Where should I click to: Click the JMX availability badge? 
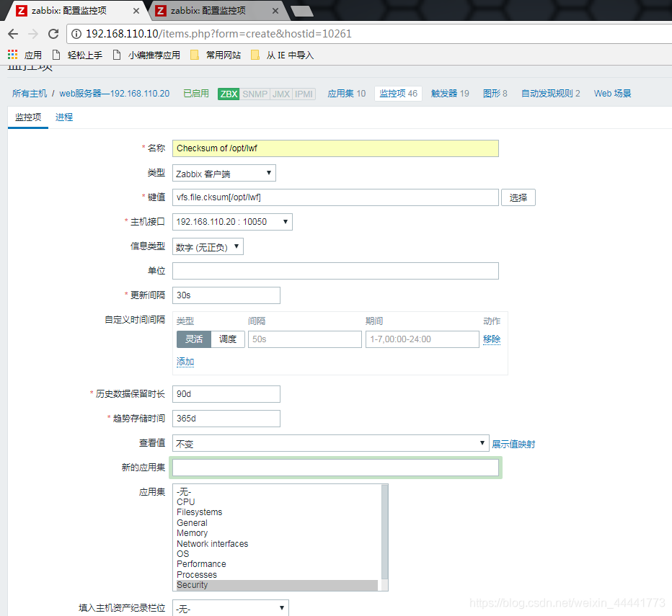(281, 94)
